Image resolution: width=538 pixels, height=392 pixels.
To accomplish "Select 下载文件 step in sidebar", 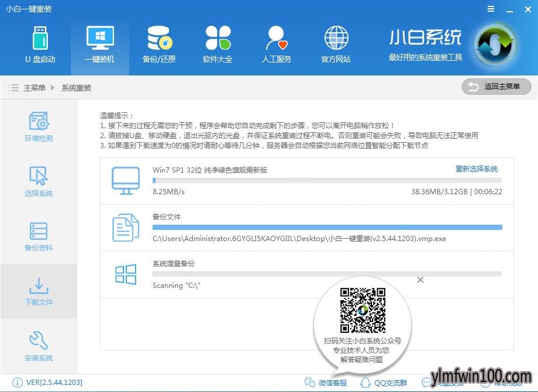I will tap(39, 291).
